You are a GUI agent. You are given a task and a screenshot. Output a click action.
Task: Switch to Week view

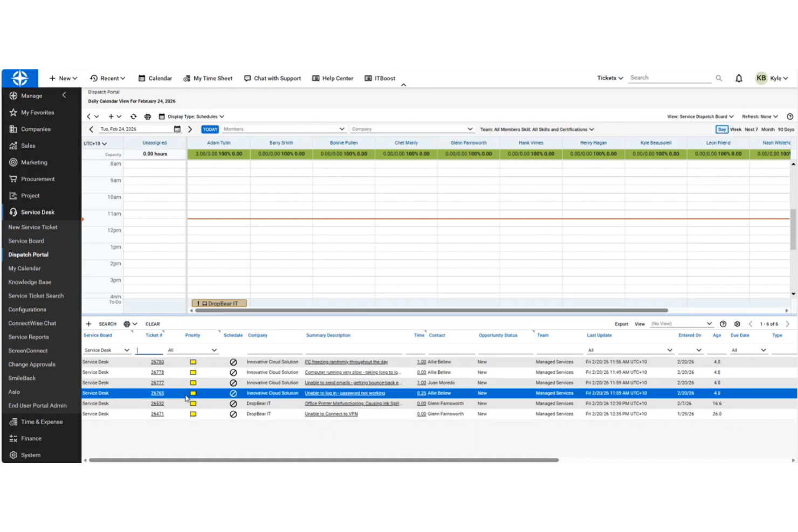coord(736,129)
